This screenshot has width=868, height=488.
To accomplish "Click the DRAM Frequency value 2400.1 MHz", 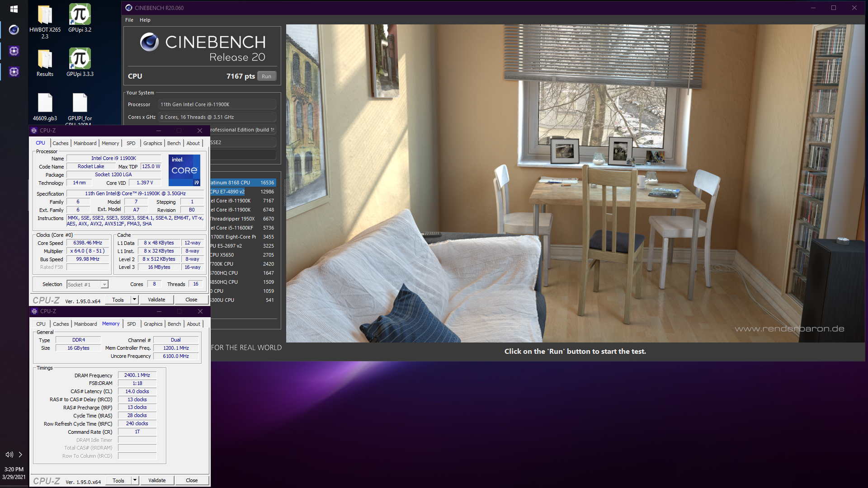I will (137, 375).
